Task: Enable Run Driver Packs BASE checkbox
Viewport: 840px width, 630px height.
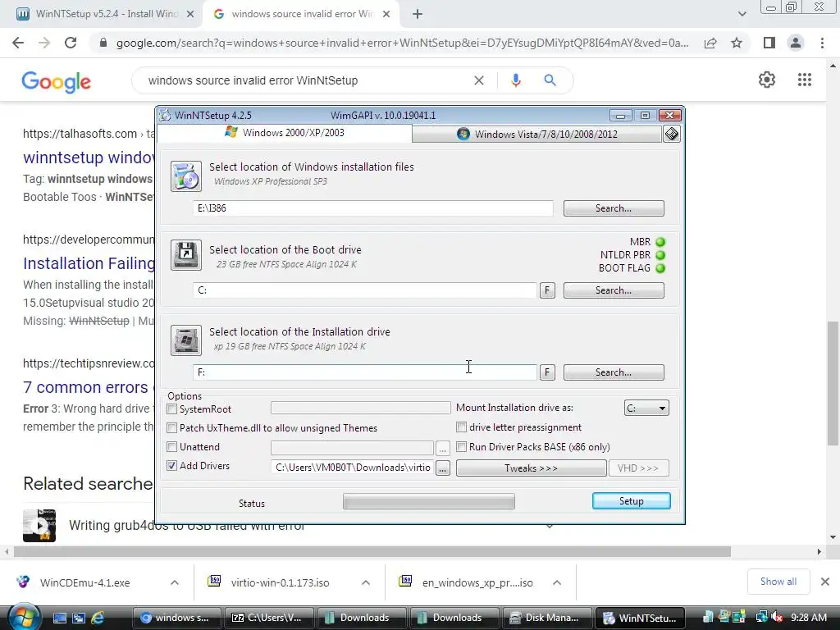Action: tap(461, 447)
